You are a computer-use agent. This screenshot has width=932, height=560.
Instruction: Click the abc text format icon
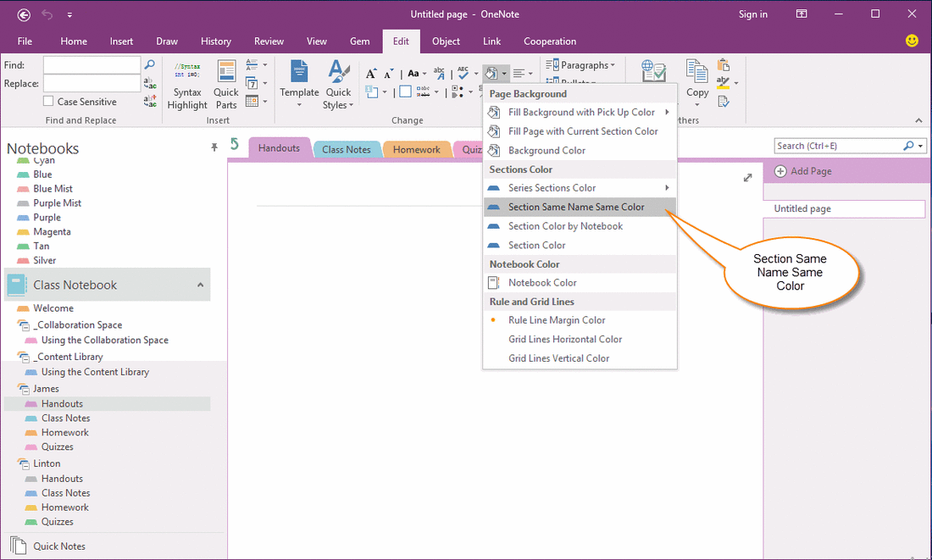[439, 73]
